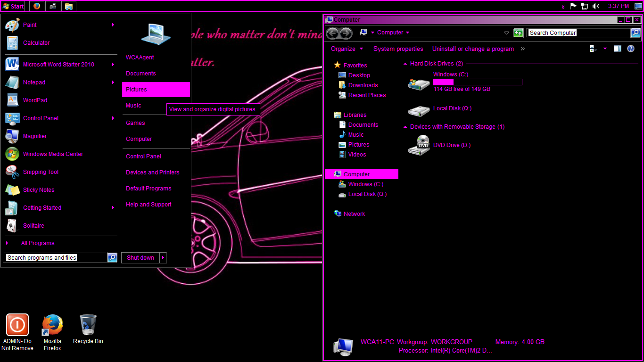This screenshot has width=644, height=362.
Task: Expand the Notepad jump list arrow
Action: point(113,82)
